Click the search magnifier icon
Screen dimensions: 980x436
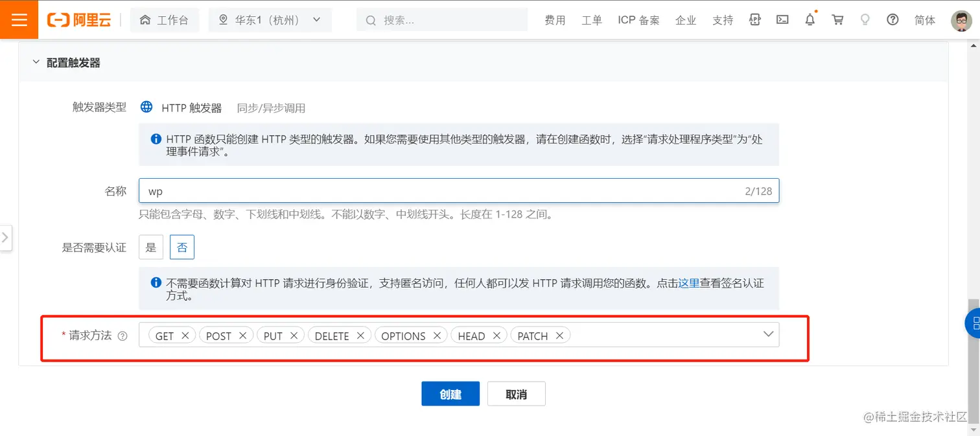coord(371,20)
